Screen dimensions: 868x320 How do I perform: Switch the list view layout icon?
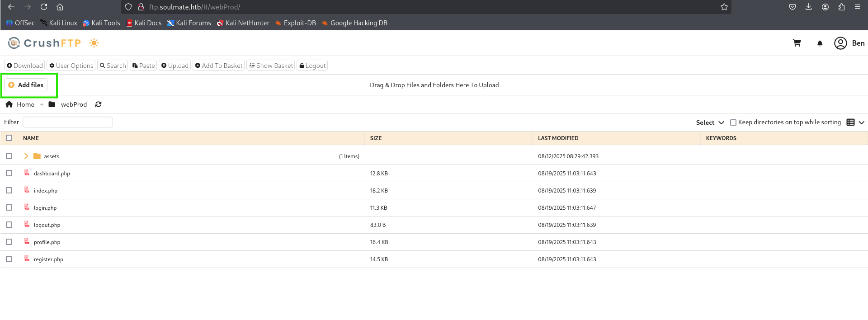(850, 122)
